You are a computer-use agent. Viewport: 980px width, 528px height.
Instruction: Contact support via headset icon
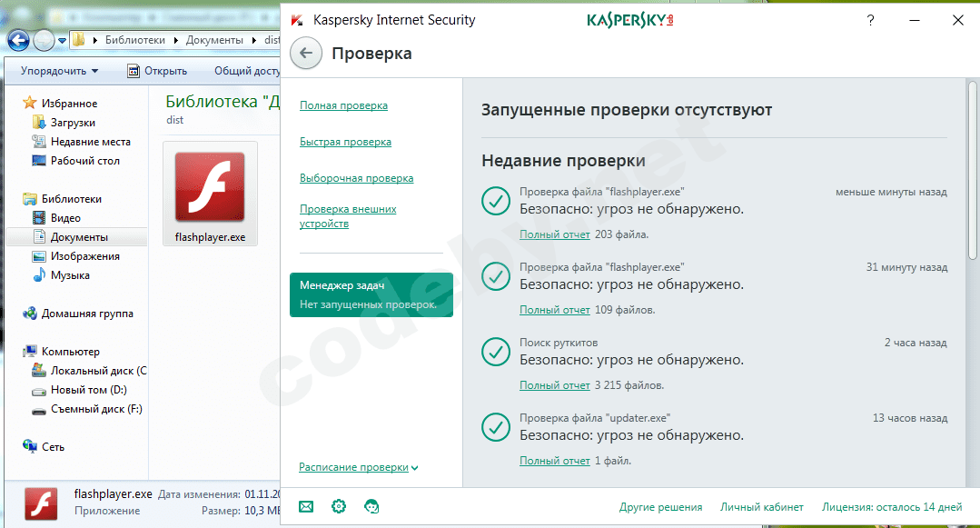click(371, 506)
